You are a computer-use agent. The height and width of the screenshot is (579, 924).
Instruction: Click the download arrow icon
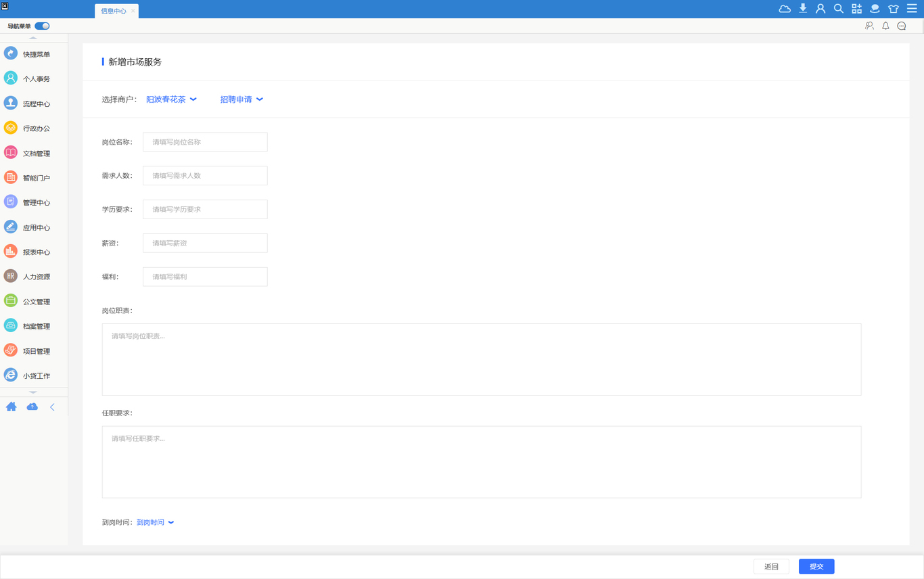click(803, 9)
